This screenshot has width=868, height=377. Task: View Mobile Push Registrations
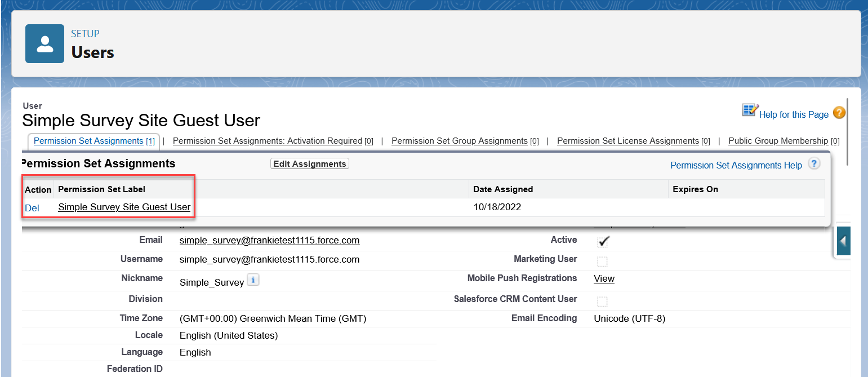coord(604,278)
